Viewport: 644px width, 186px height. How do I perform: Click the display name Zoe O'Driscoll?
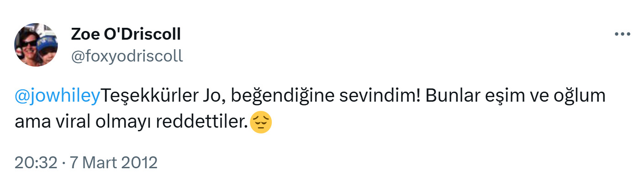tap(126, 34)
